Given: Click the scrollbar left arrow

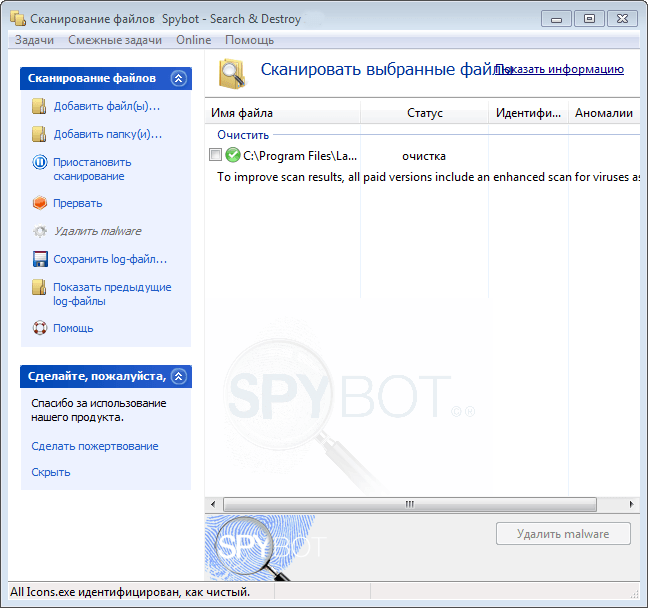Looking at the screenshot, I should (x=213, y=504).
